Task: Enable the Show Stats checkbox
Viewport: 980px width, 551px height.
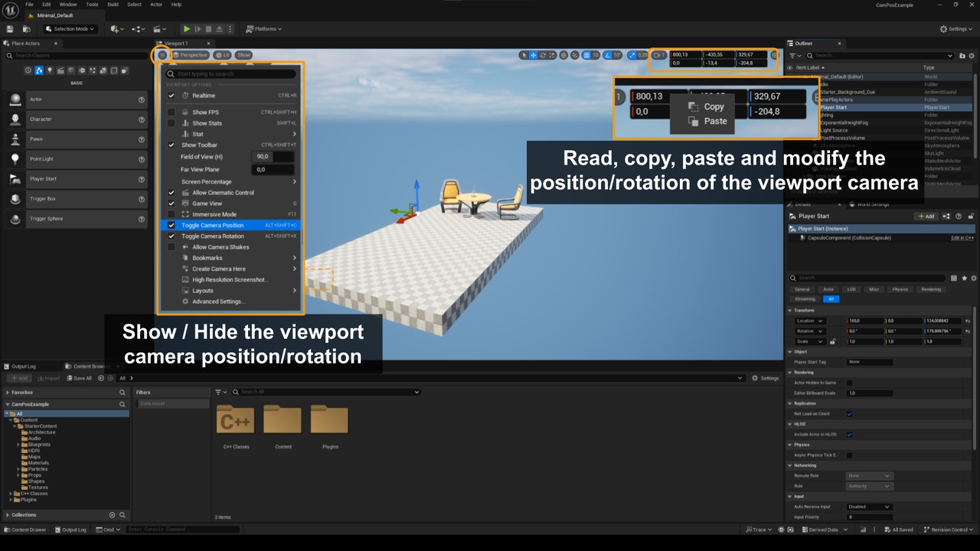Action: 171,123
